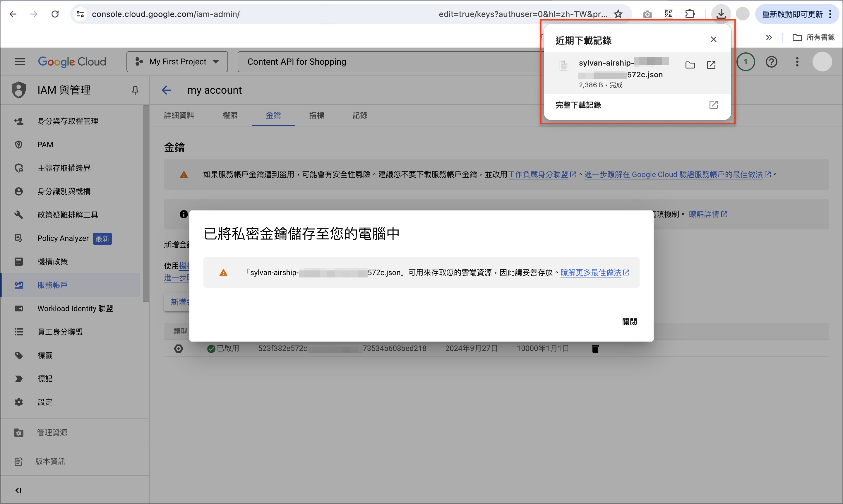843x504 pixels.
Task: Switch to the 權限 tab
Action: pos(230,116)
